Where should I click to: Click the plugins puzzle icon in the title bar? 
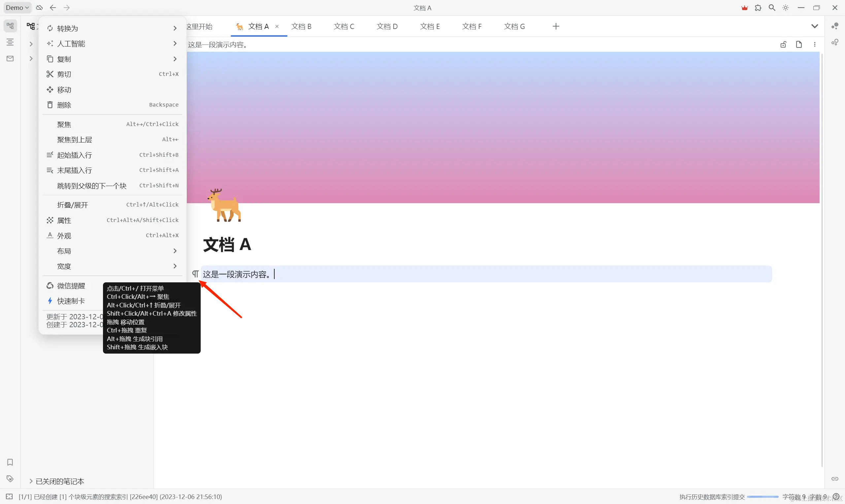click(x=758, y=8)
